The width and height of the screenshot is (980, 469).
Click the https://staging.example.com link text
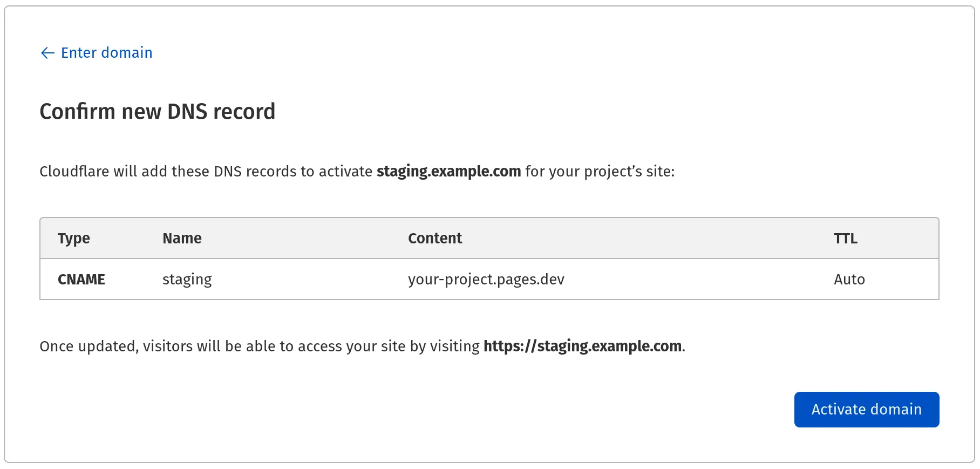tap(582, 346)
